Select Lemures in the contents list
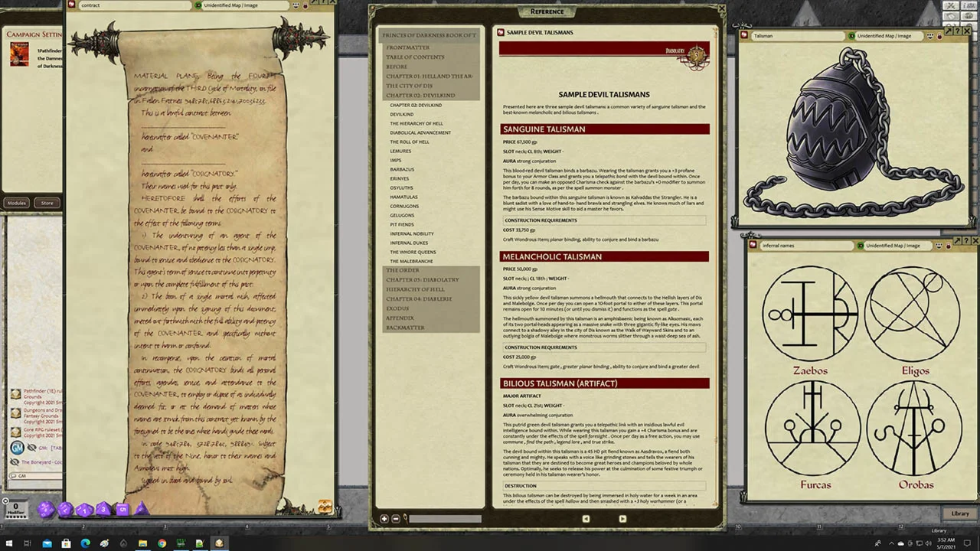The width and height of the screenshot is (980, 551). click(x=400, y=151)
